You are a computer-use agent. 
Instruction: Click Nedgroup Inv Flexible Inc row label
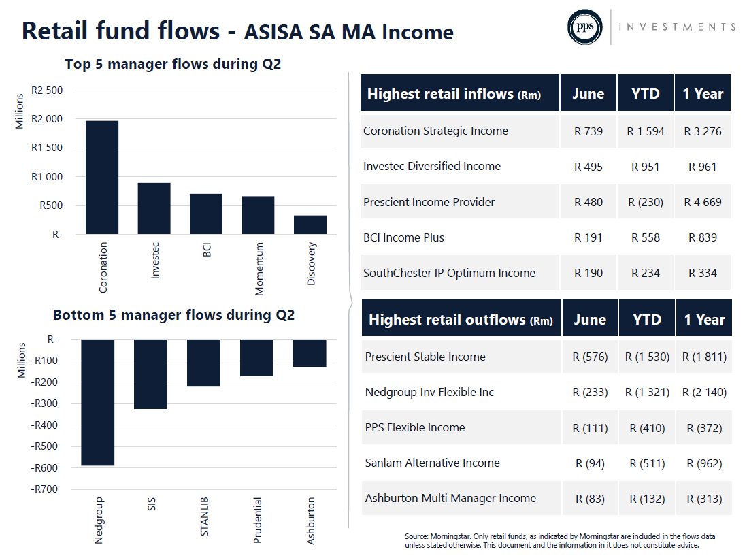(x=429, y=392)
